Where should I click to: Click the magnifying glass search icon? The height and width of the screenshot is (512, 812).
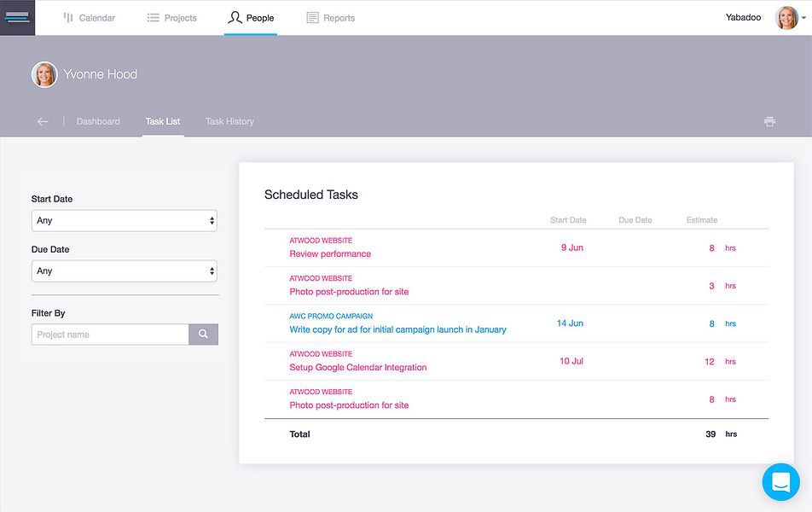tap(203, 334)
